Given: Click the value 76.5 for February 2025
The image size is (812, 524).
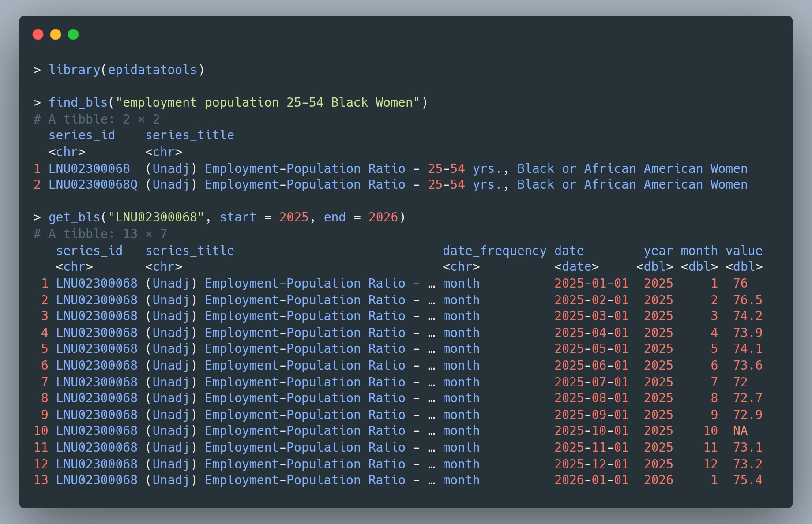Looking at the screenshot, I should [x=748, y=300].
